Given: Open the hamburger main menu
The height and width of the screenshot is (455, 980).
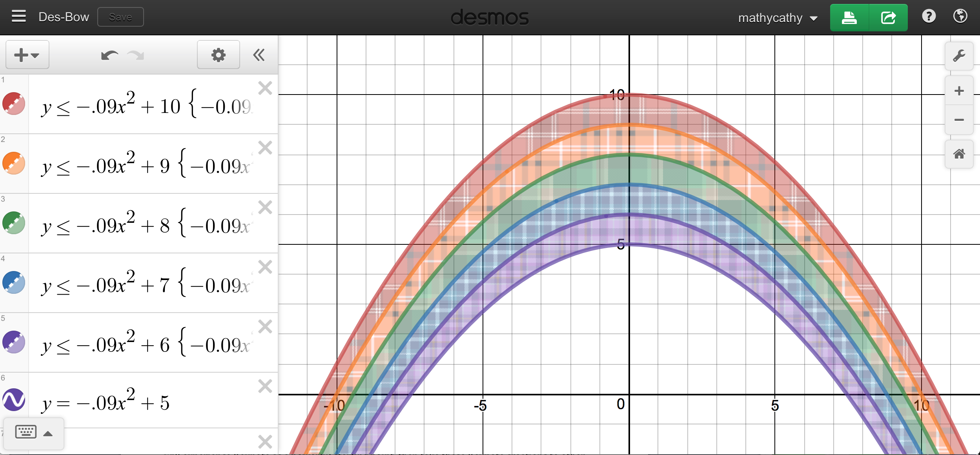Looking at the screenshot, I should click(18, 16).
